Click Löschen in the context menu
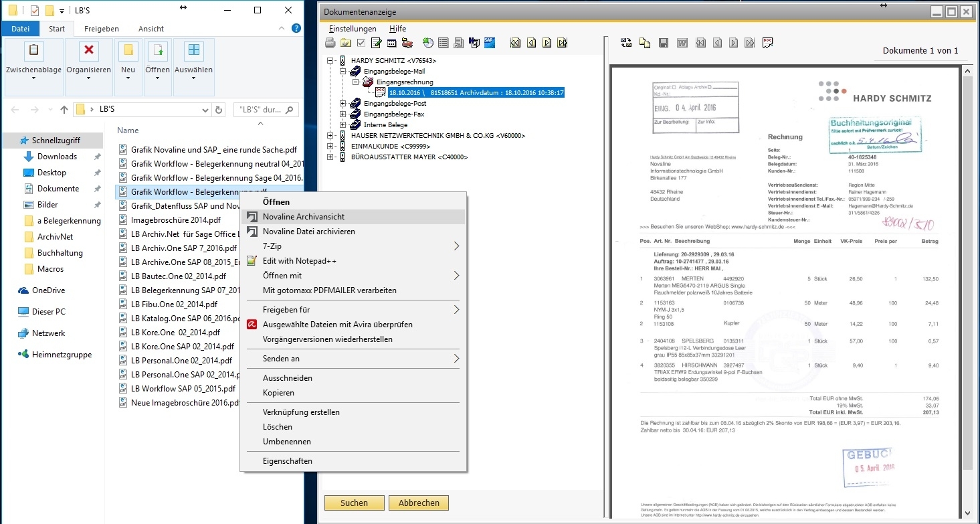Screen dimensions: 980x524 click(353, 427)
